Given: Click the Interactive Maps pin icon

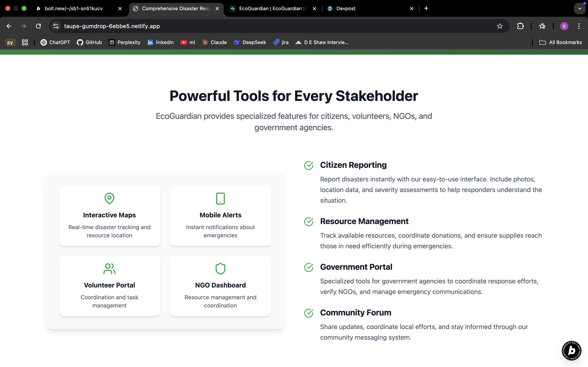Looking at the screenshot, I should point(109,199).
